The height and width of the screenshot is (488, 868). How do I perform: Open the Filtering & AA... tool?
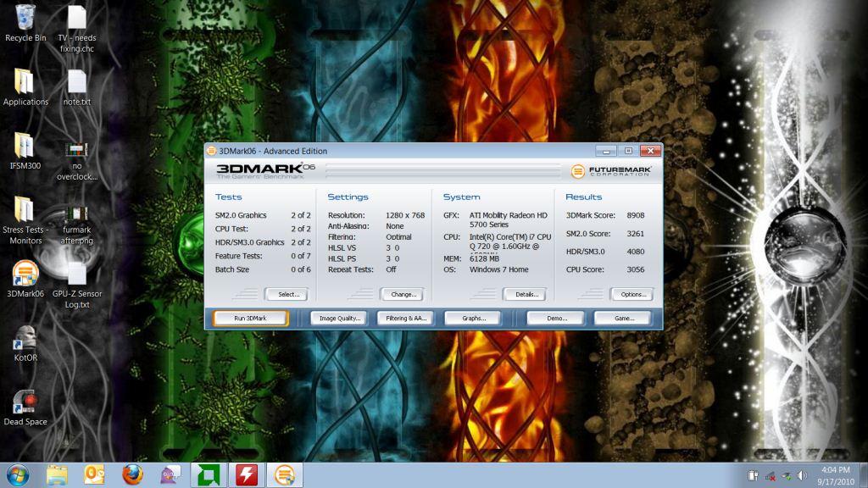click(x=406, y=319)
